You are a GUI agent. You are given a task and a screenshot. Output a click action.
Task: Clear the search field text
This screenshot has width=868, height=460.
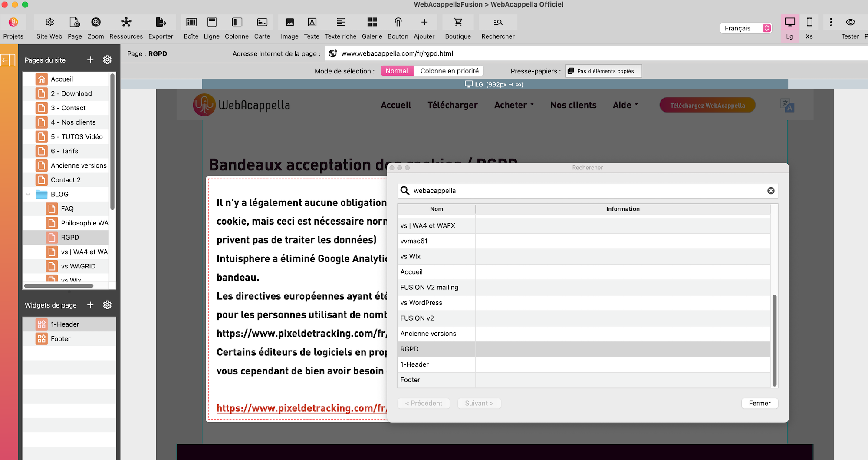771,191
